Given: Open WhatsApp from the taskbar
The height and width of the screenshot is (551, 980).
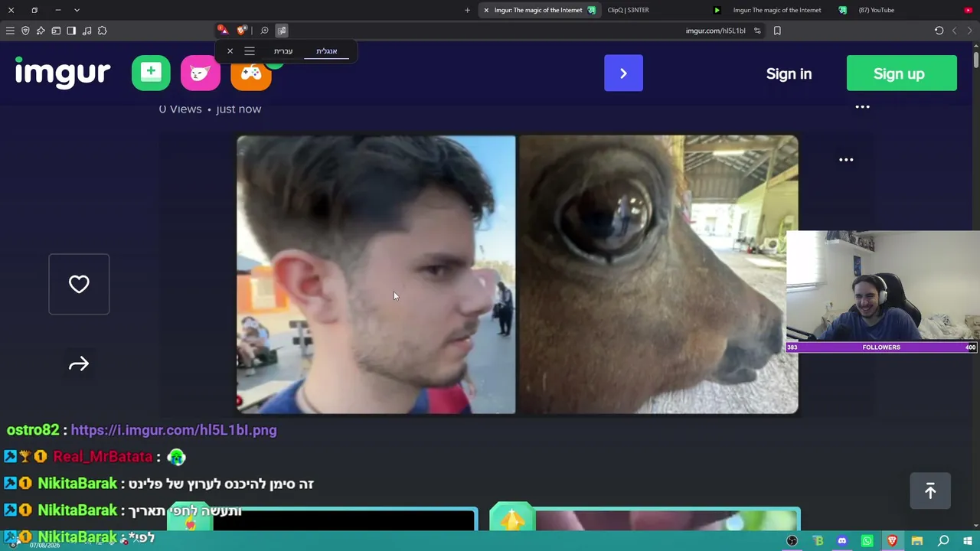Looking at the screenshot, I should point(867,541).
